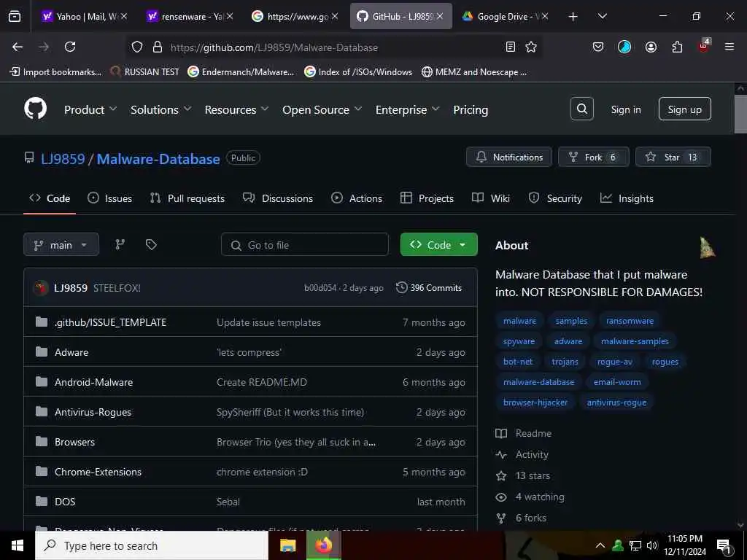Open the extensions puzzle icon

(x=677, y=47)
